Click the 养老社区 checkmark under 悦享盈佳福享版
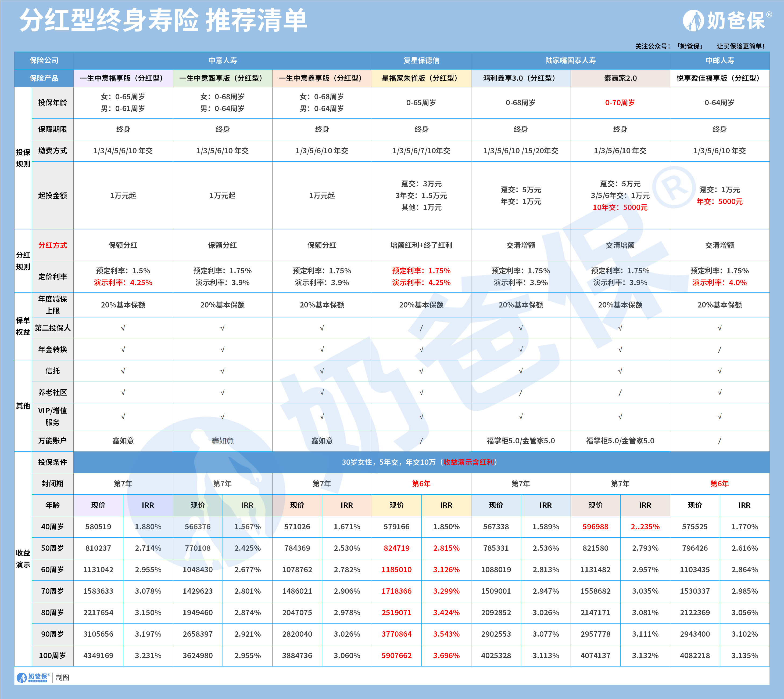This screenshot has width=784, height=699. 719,393
